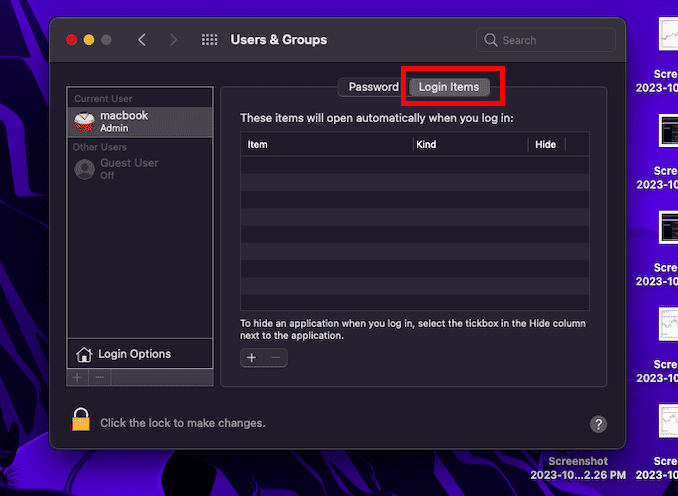This screenshot has height=496, width=678.
Task: Select macbook user avatar icon
Action: point(85,121)
